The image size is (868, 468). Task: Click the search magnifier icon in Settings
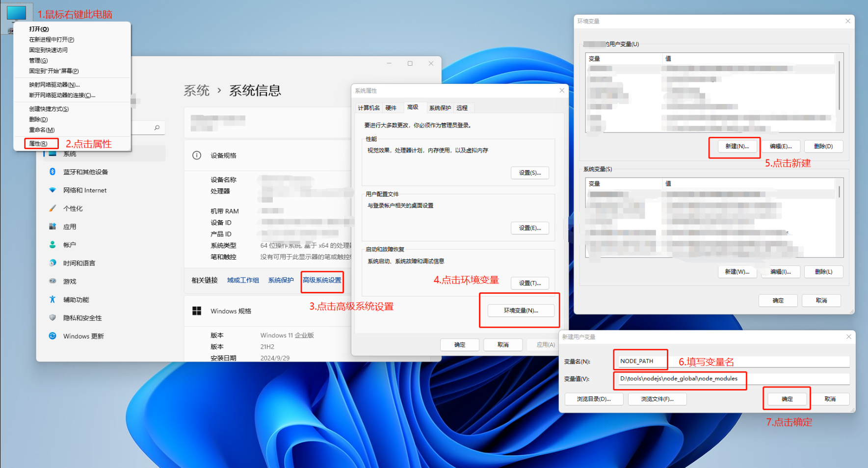pos(157,128)
